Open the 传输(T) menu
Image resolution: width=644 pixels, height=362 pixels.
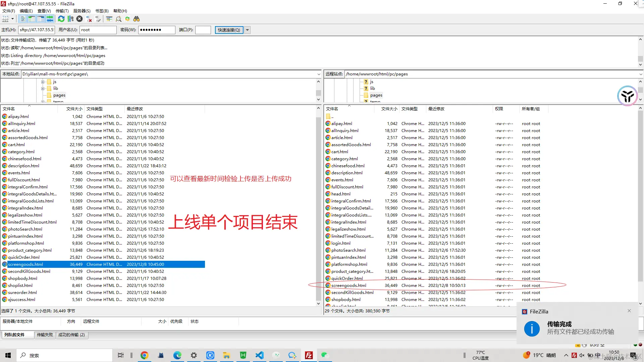(x=62, y=11)
